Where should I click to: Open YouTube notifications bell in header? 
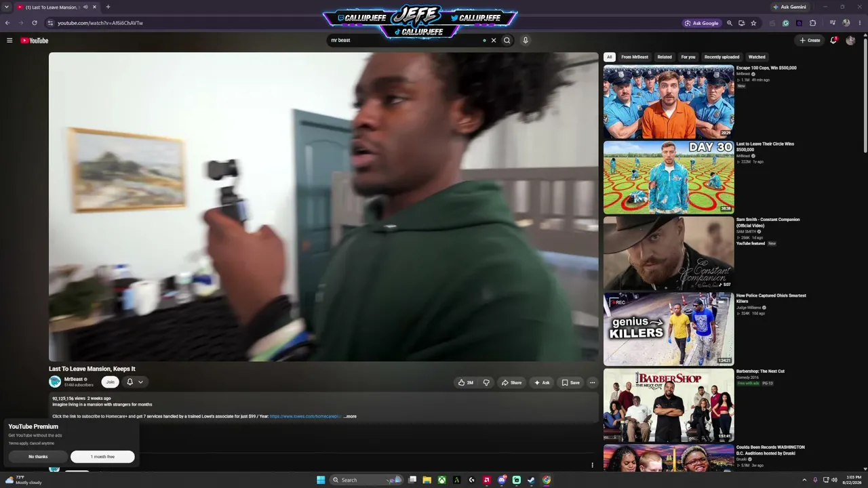[x=833, y=41]
